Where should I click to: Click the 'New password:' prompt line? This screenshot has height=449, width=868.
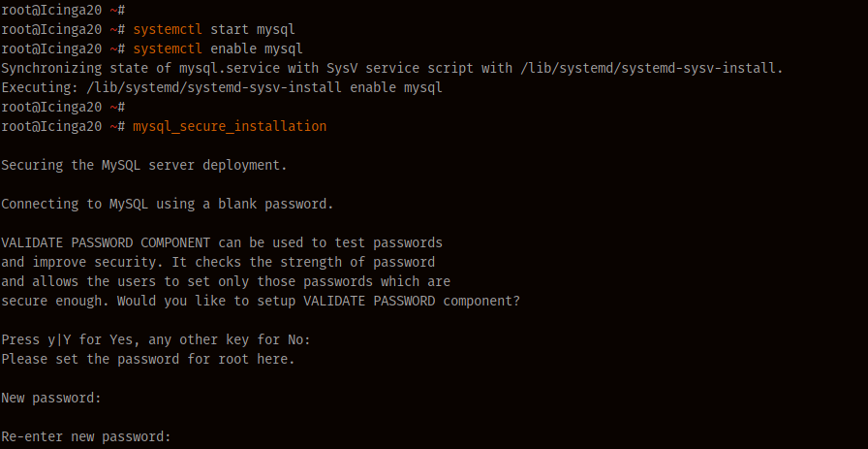click(x=51, y=398)
